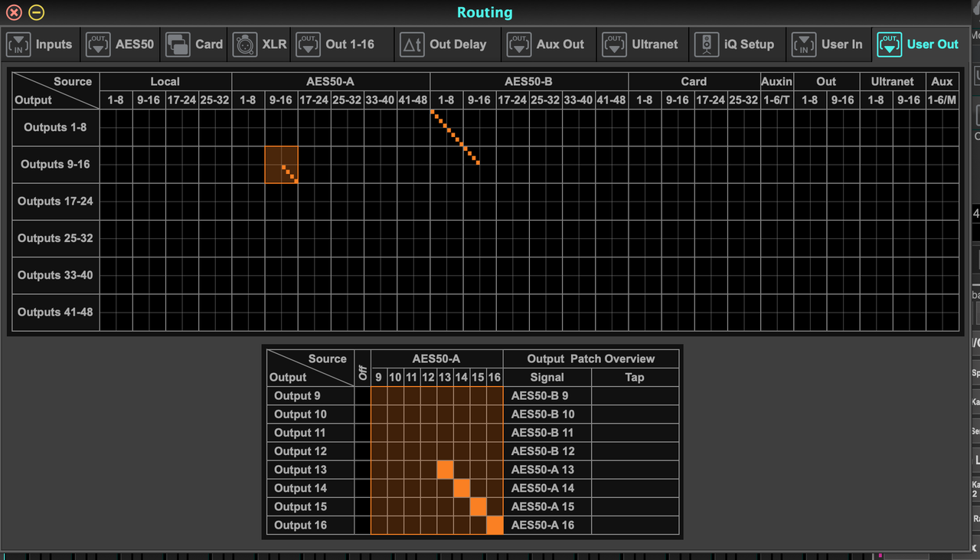Open the Card routing tab
Screen dimensions: 980x560
pyautogui.click(x=194, y=44)
